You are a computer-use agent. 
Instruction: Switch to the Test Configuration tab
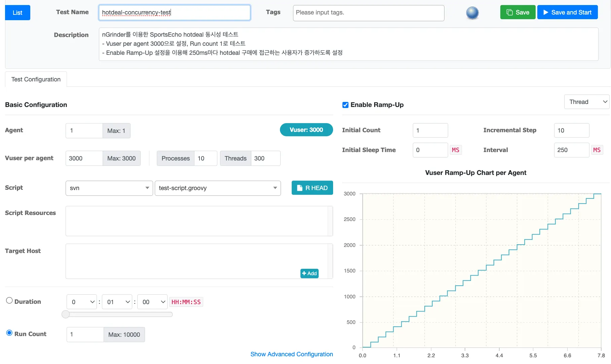pos(36,79)
